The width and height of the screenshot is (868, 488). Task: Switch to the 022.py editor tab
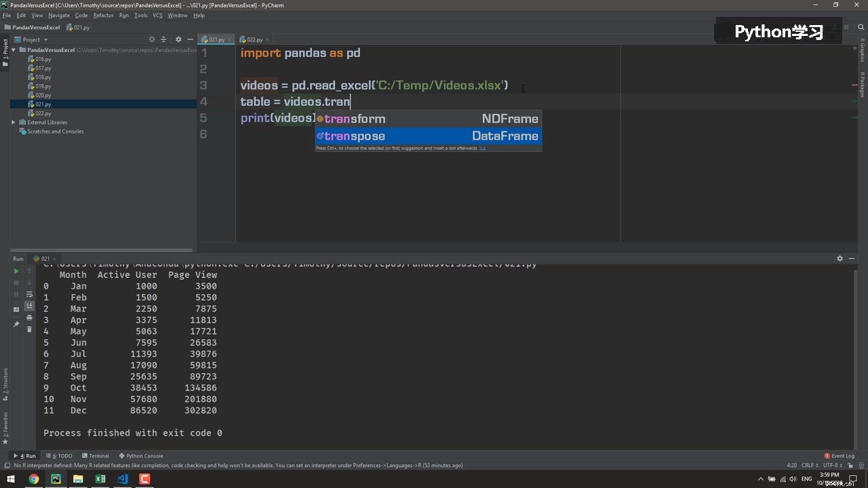coord(254,40)
